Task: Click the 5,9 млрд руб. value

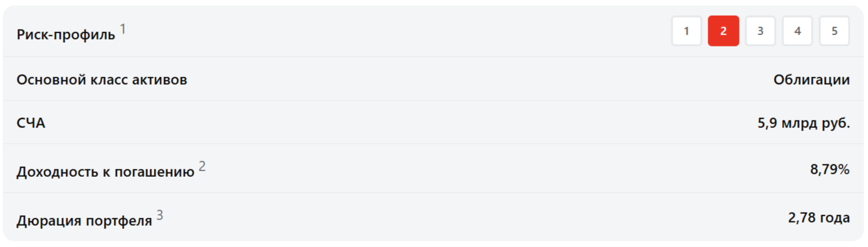Action: click(803, 124)
